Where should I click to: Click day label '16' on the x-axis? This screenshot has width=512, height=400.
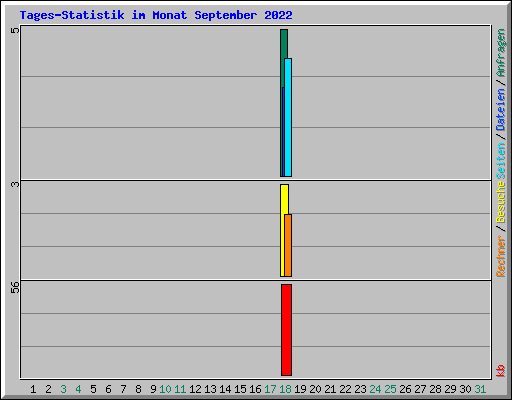[255, 389]
